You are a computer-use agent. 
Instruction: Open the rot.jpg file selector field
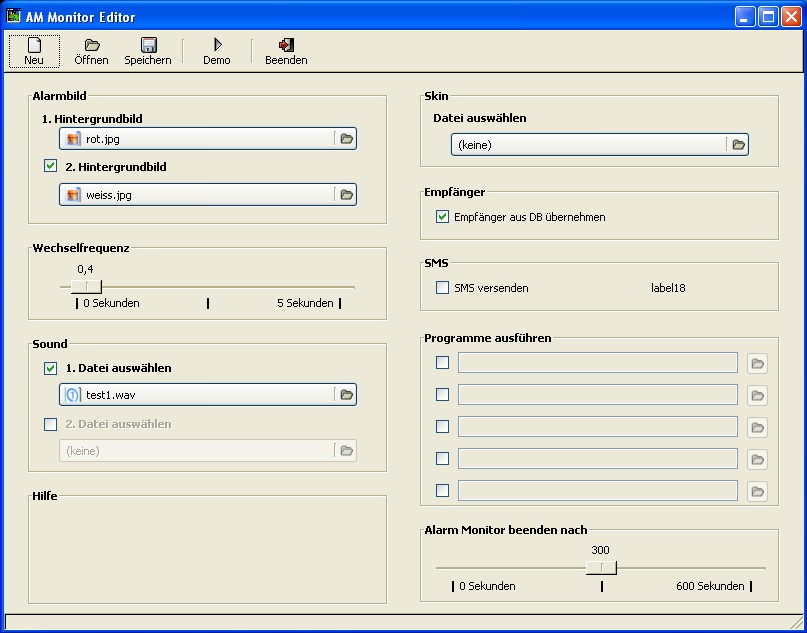pos(208,139)
